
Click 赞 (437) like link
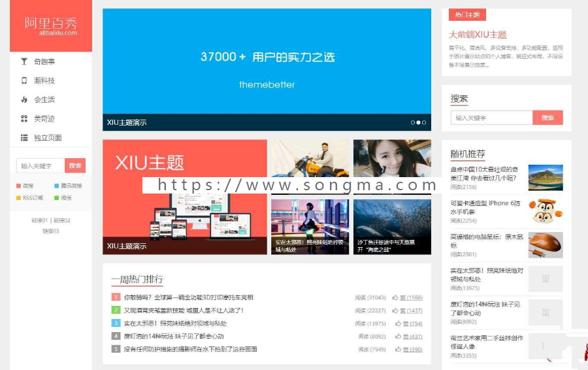[x=412, y=337]
